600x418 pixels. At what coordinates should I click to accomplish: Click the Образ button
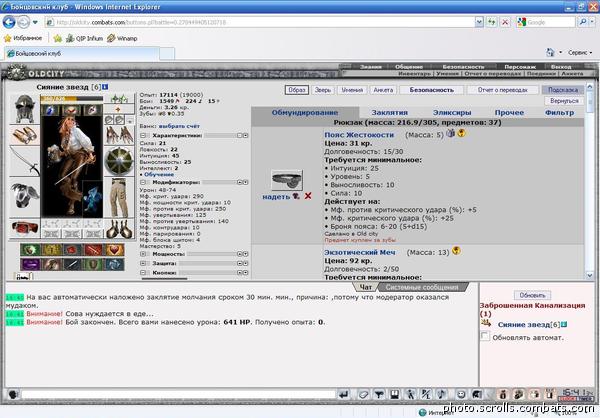tap(297, 90)
